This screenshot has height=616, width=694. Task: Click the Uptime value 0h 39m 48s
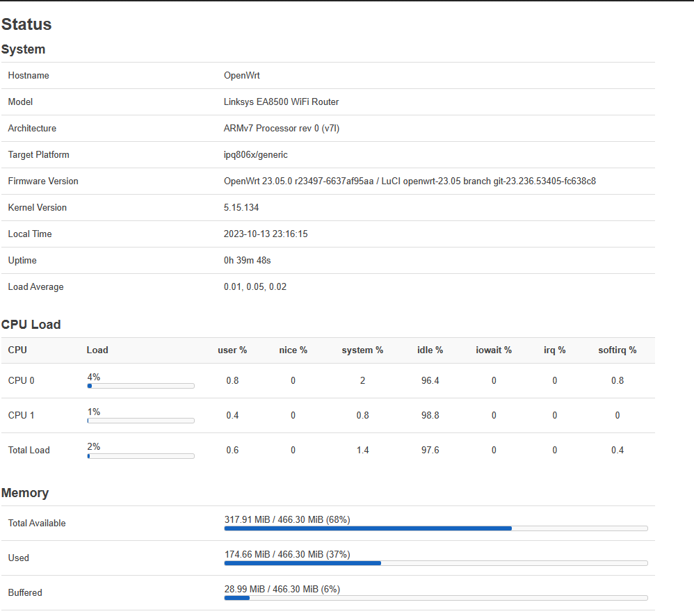point(247,260)
